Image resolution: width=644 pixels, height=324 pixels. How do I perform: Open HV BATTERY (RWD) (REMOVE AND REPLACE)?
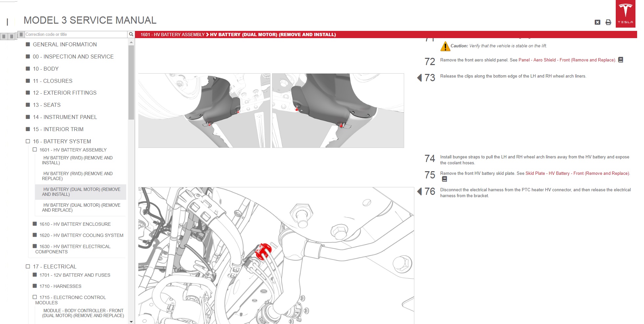coord(78,176)
